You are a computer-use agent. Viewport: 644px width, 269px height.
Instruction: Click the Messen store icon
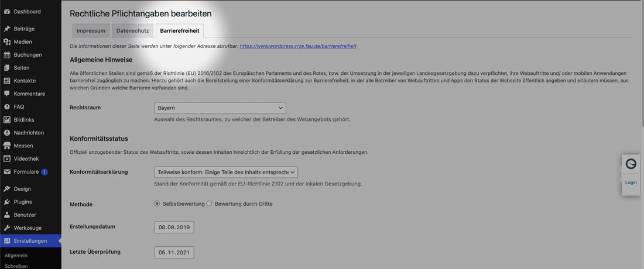pyautogui.click(x=7, y=146)
